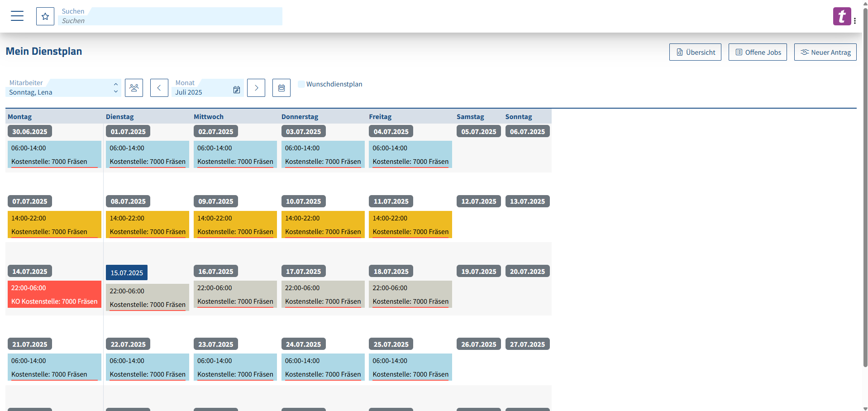Open the three-dot options menu
This screenshot has height=411, width=868.
[856, 20]
